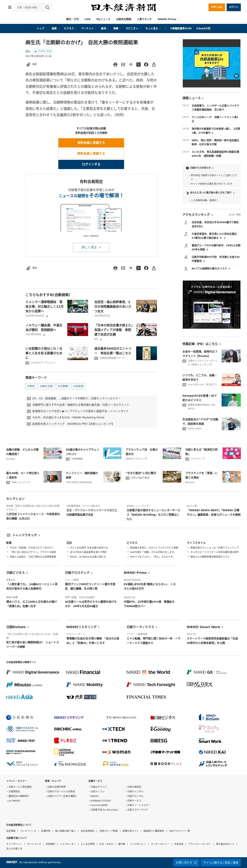Open the 日経中文网 logo link
247x868 pixels.
click(x=81, y=697)
